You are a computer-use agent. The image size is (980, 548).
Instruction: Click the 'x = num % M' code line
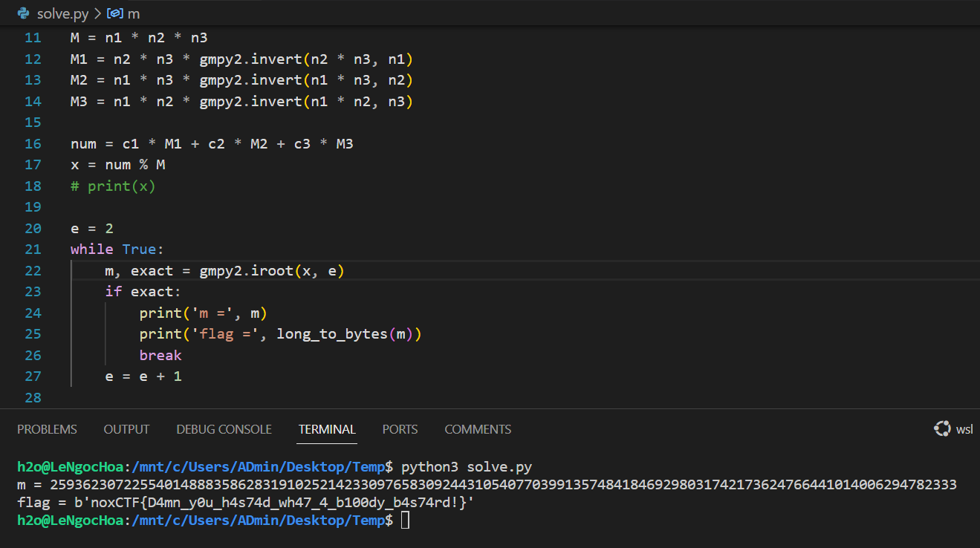(117, 164)
